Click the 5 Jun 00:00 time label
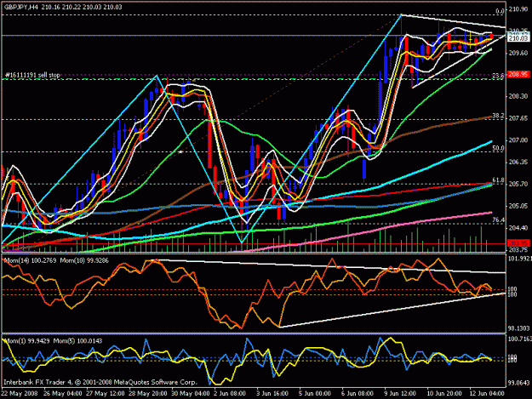This screenshot has height=399, width=532. 314,393
